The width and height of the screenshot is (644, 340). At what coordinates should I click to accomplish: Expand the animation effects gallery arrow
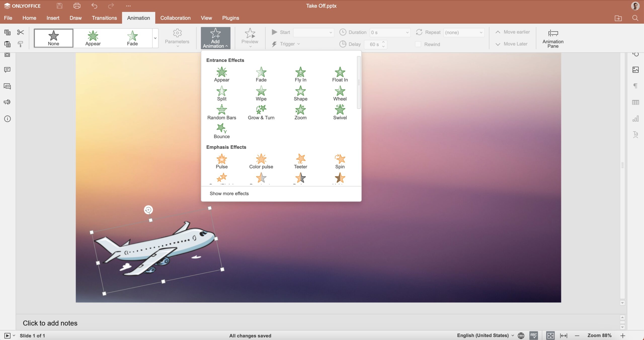(155, 38)
